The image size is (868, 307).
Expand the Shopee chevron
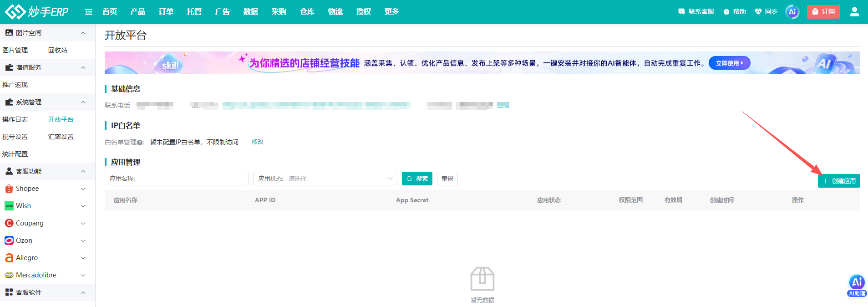coord(83,189)
